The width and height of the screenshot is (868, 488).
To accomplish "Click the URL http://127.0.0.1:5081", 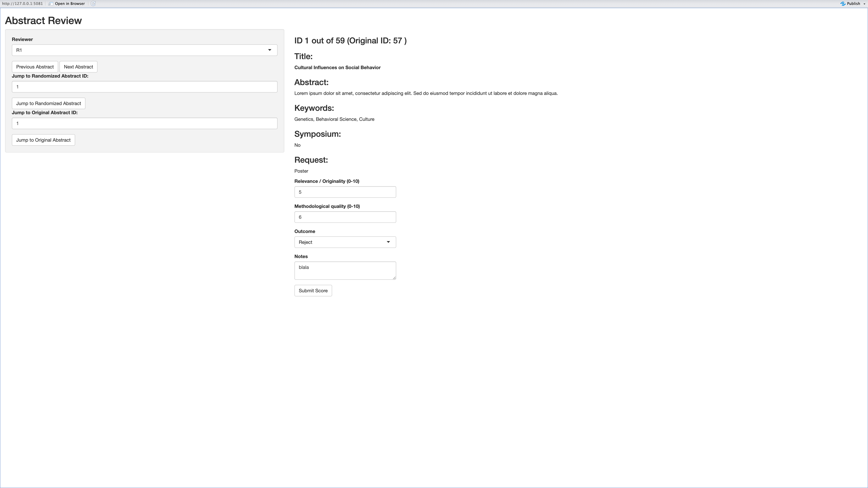I will pyautogui.click(x=23, y=4).
